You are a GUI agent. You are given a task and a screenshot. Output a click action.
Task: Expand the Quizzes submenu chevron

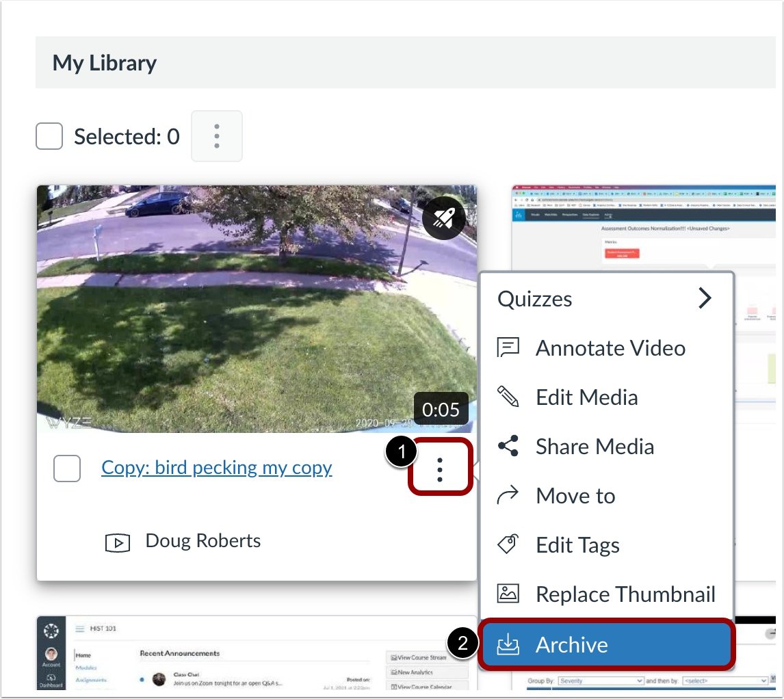click(705, 298)
